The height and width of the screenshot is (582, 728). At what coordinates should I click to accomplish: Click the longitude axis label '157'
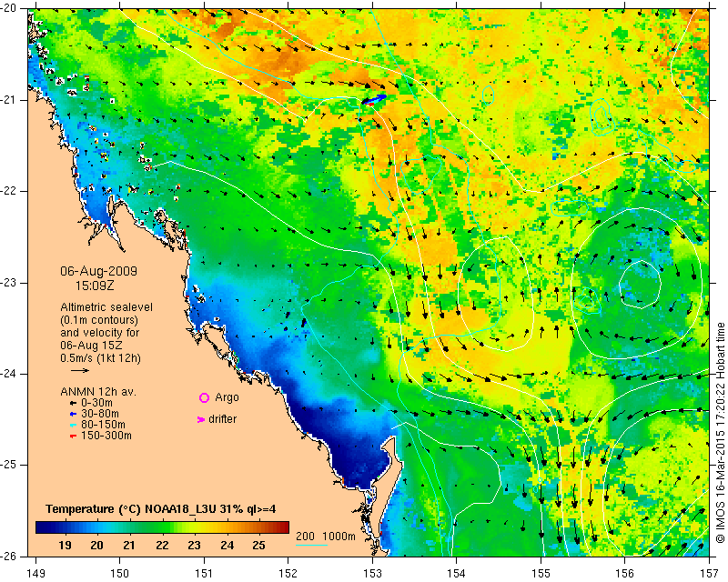point(710,573)
